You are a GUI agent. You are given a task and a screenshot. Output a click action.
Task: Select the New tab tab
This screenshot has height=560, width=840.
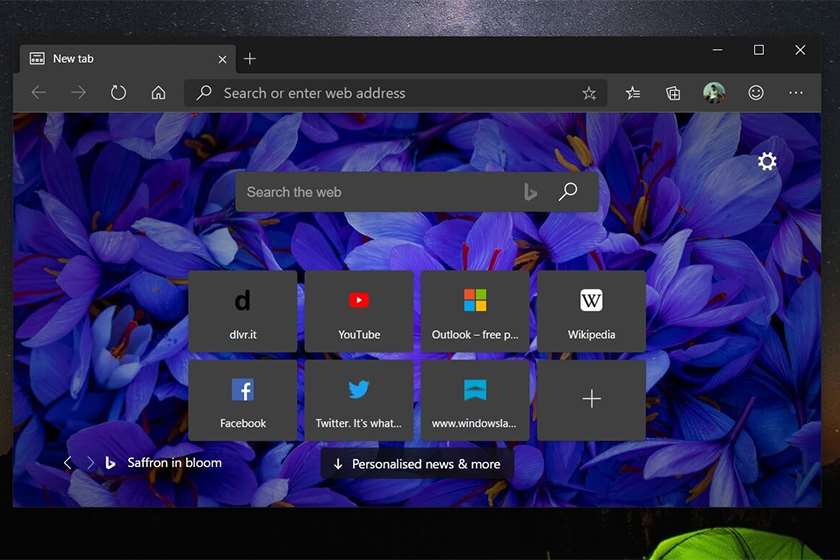pyautogui.click(x=128, y=59)
